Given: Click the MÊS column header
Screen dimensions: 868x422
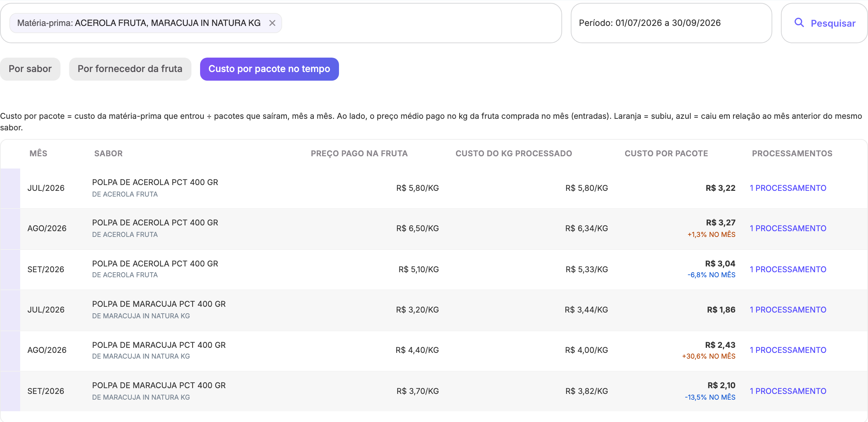Looking at the screenshot, I should tap(39, 153).
